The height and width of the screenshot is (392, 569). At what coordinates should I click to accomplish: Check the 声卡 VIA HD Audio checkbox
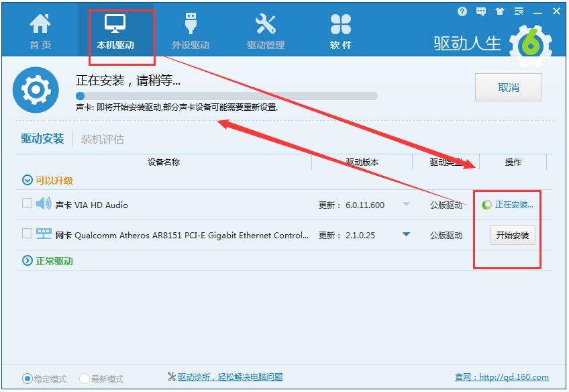pos(27,203)
